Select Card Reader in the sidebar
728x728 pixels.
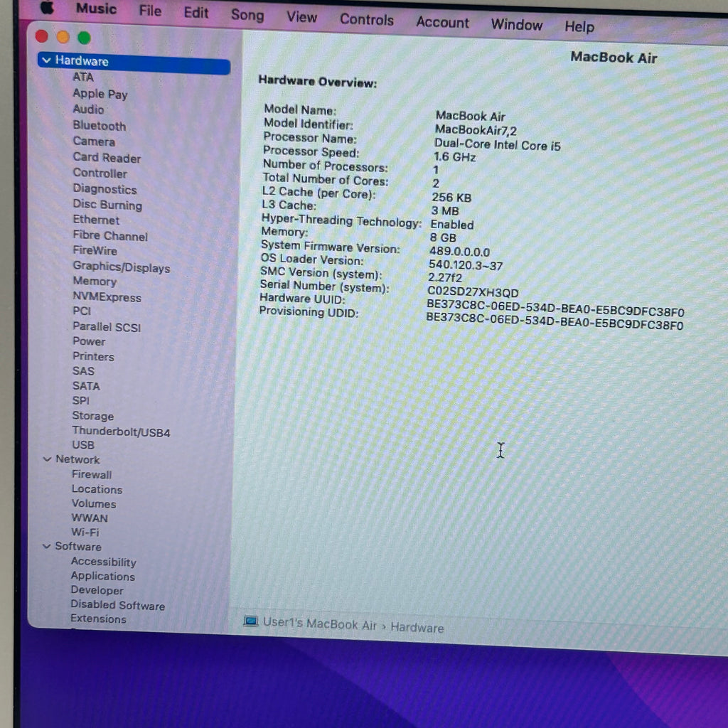click(107, 158)
